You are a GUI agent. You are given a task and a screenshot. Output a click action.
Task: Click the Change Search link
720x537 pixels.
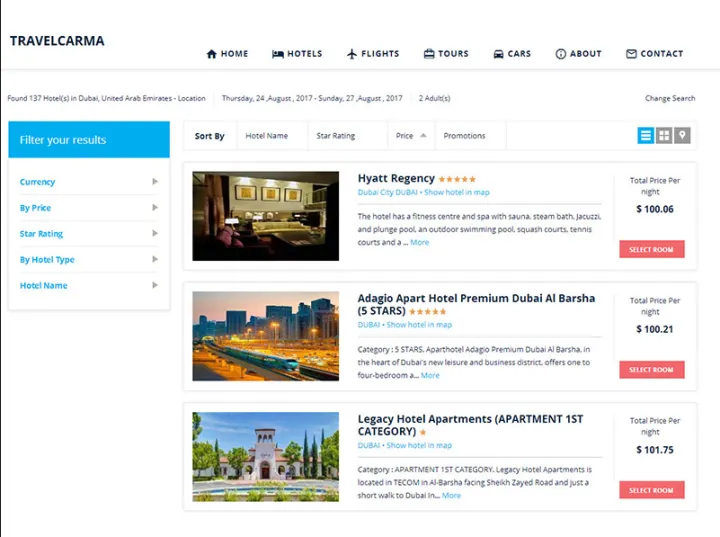point(670,99)
